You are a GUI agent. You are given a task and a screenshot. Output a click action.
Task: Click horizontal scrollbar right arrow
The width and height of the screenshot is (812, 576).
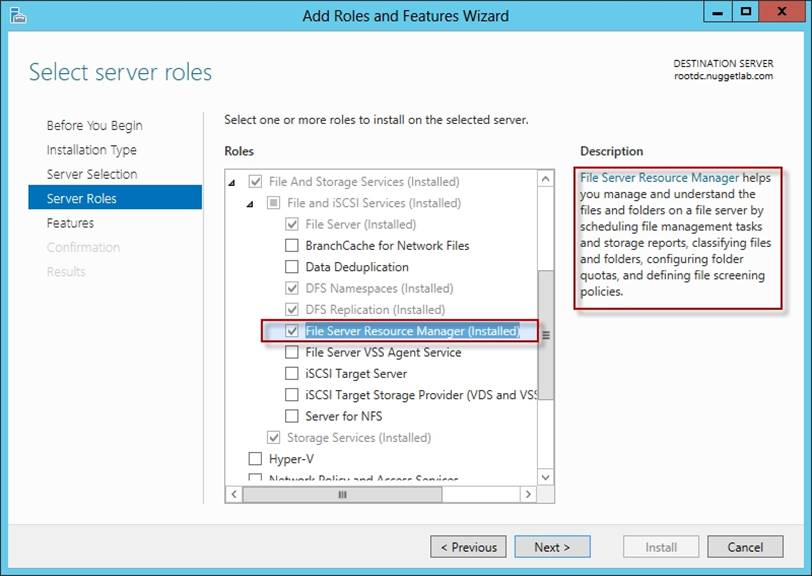pos(528,494)
